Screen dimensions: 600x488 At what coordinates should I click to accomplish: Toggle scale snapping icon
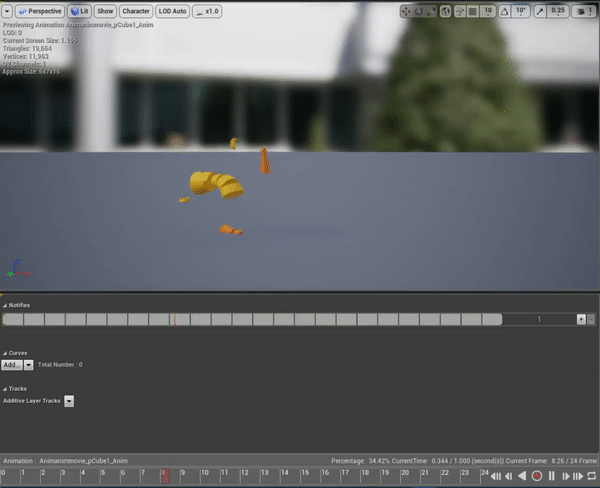[540, 11]
